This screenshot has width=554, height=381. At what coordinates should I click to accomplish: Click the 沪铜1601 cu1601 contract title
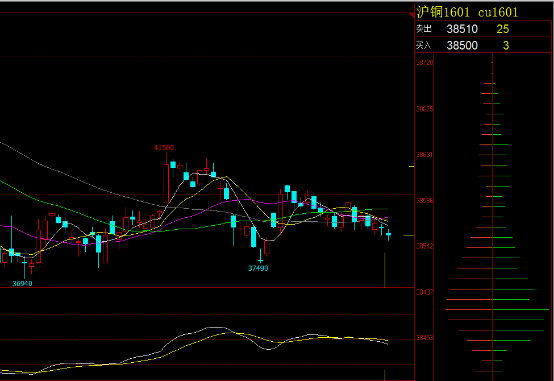pos(467,12)
